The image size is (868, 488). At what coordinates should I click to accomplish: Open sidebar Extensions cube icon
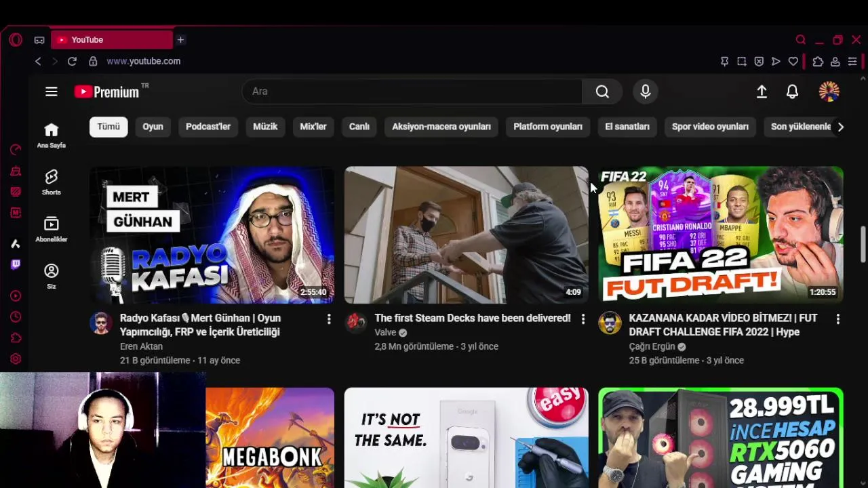coord(16,338)
